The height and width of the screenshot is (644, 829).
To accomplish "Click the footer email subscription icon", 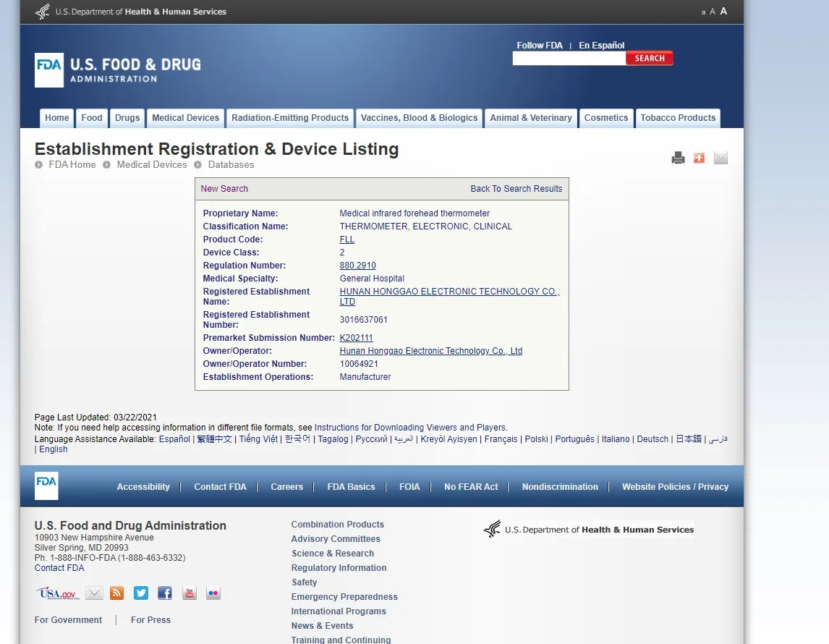I will (x=94, y=593).
